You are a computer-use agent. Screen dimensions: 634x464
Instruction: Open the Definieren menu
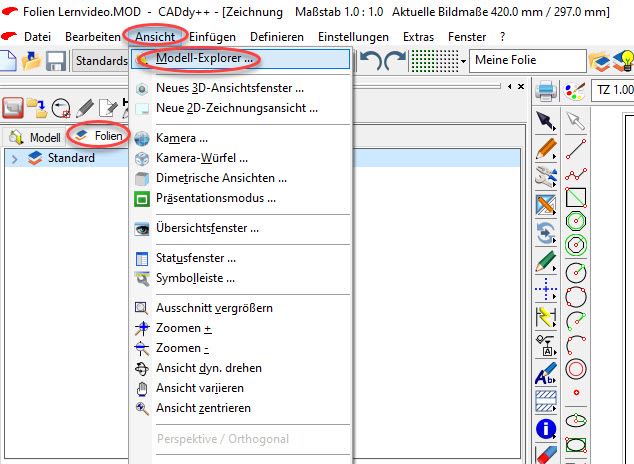pyautogui.click(x=277, y=37)
